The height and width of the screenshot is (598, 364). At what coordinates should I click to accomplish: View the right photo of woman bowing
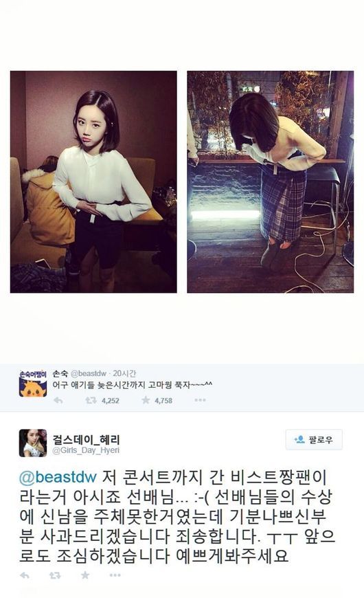click(270, 182)
